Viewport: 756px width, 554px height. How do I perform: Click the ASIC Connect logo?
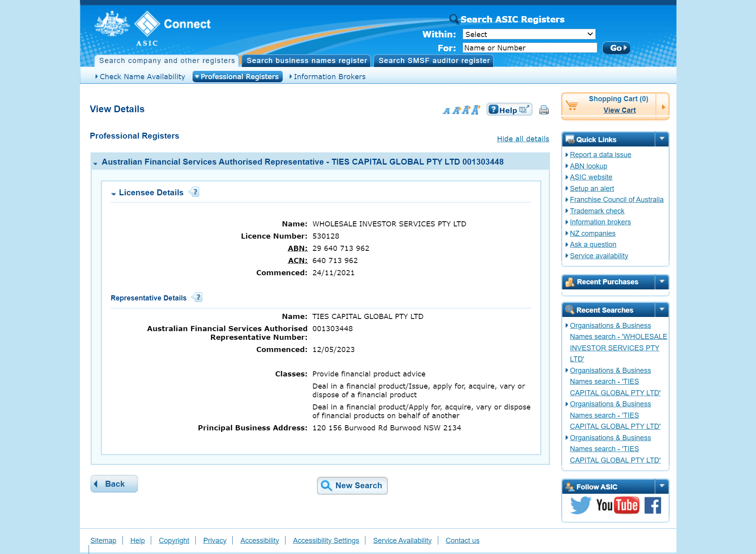tap(152, 28)
